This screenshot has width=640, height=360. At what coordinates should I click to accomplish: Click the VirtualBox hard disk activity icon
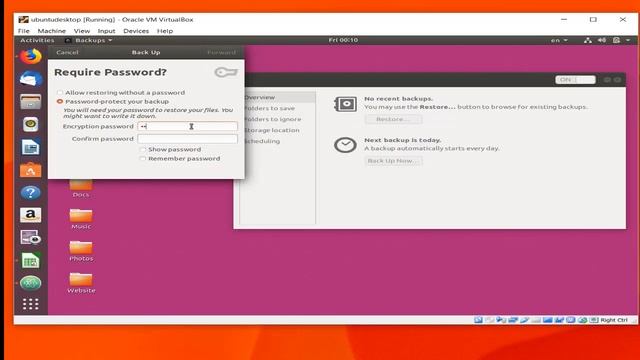point(478,320)
